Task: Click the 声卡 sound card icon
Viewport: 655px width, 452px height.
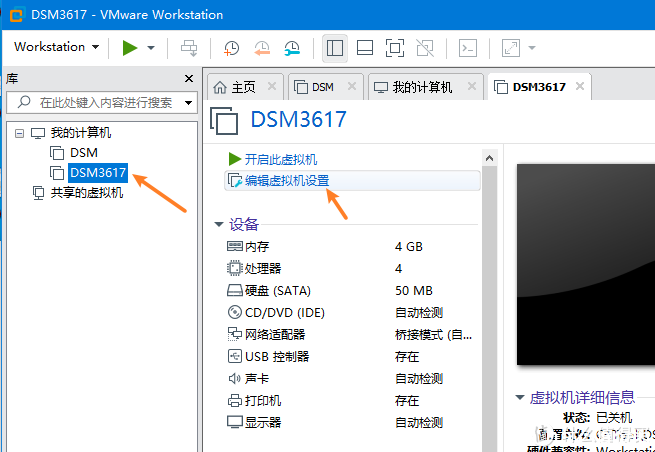Action: (x=234, y=378)
